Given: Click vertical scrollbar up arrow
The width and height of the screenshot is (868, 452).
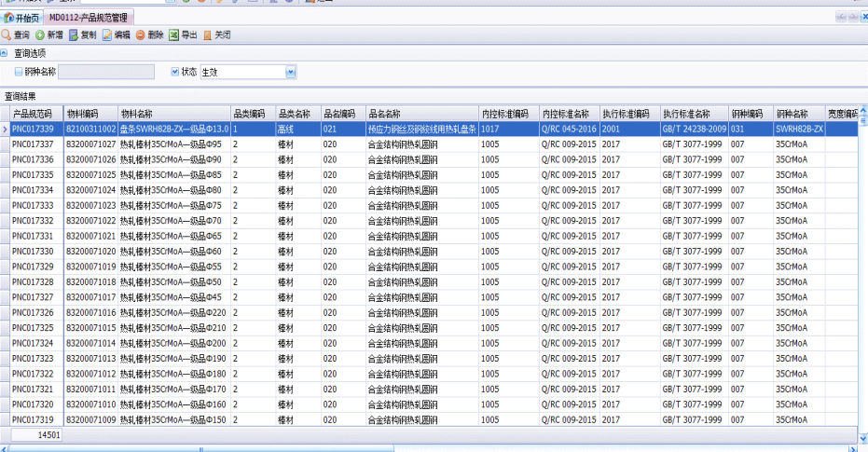Looking at the screenshot, I should tap(863, 111).
